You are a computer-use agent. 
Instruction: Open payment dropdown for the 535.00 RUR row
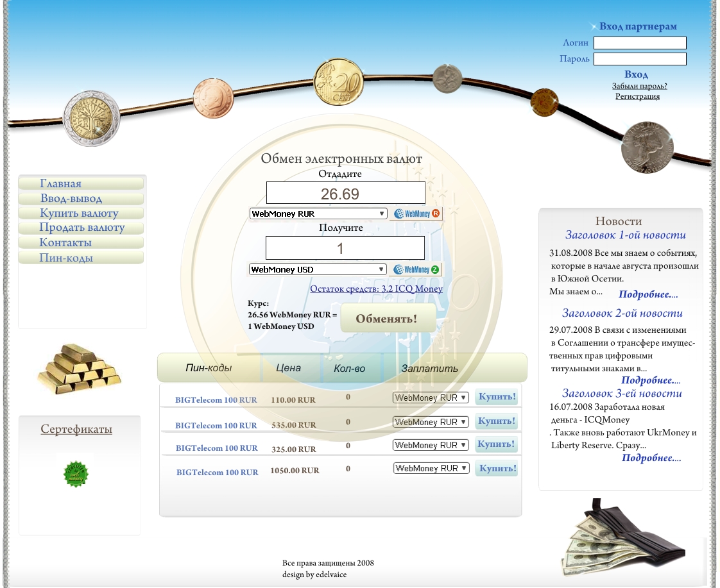pos(431,422)
